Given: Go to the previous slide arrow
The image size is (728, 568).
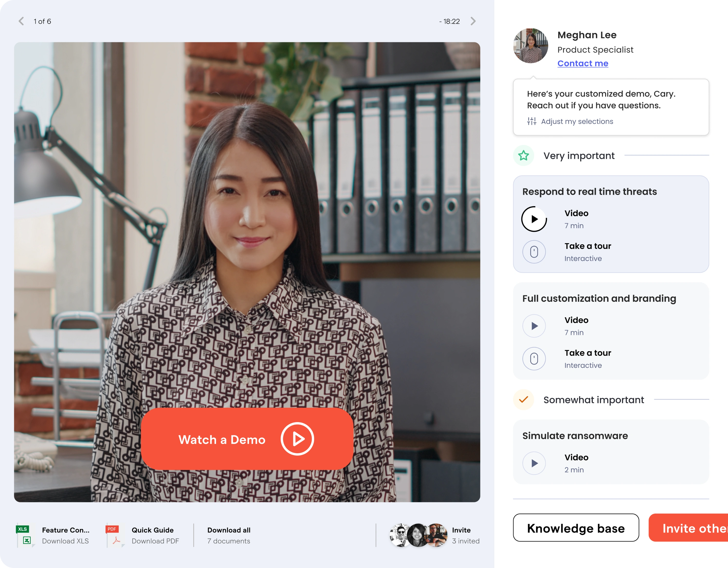Looking at the screenshot, I should (21, 21).
